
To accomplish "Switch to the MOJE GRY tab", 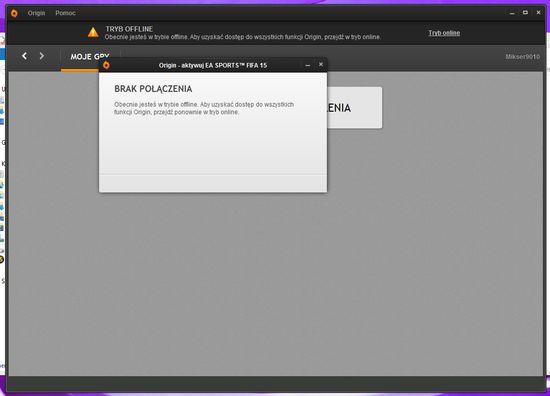I will (90, 57).
